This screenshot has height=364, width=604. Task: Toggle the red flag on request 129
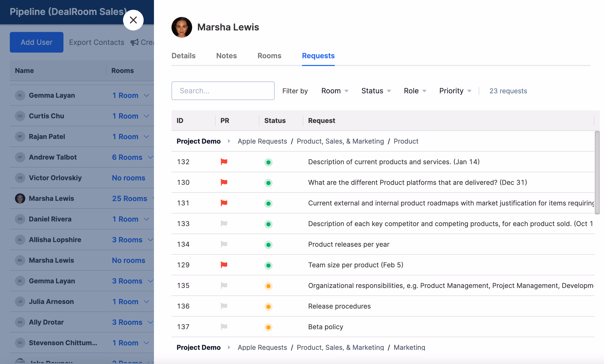[224, 265]
